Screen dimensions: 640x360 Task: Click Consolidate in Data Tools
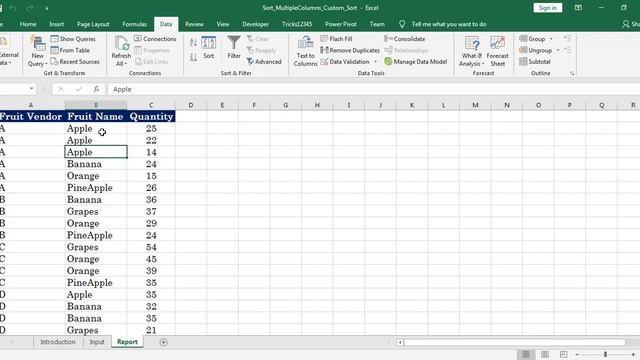405,39
